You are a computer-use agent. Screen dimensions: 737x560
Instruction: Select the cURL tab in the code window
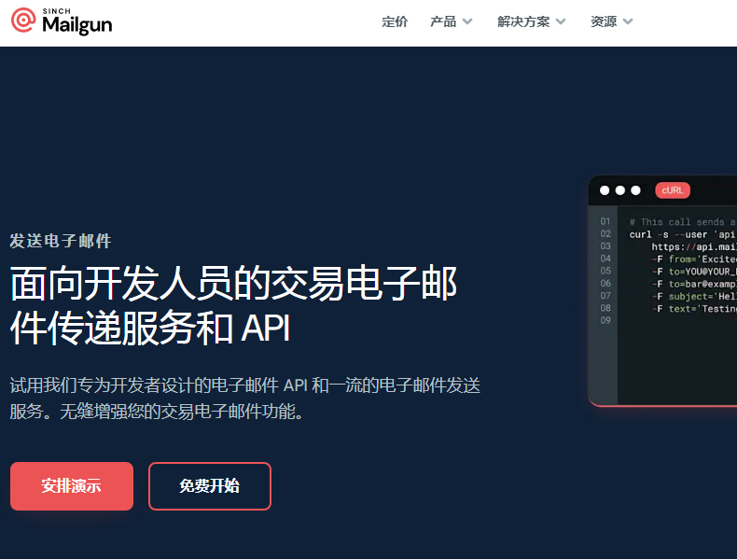point(673,190)
